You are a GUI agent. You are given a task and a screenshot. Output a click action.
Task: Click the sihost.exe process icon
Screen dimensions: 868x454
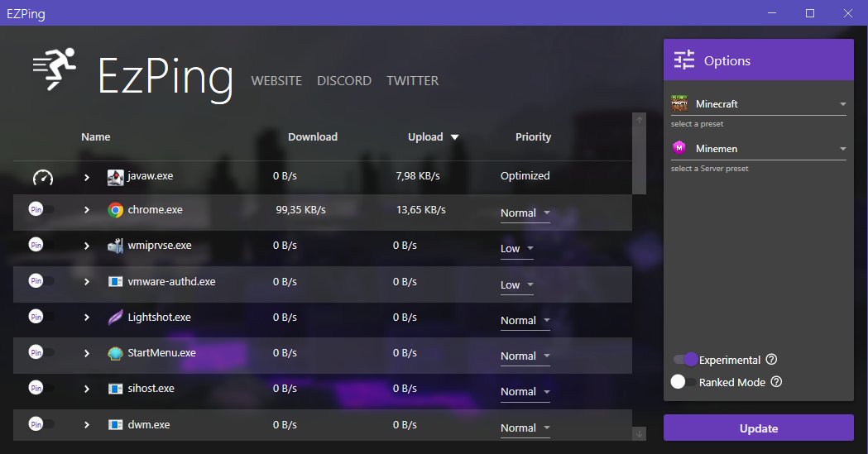click(115, 389)
